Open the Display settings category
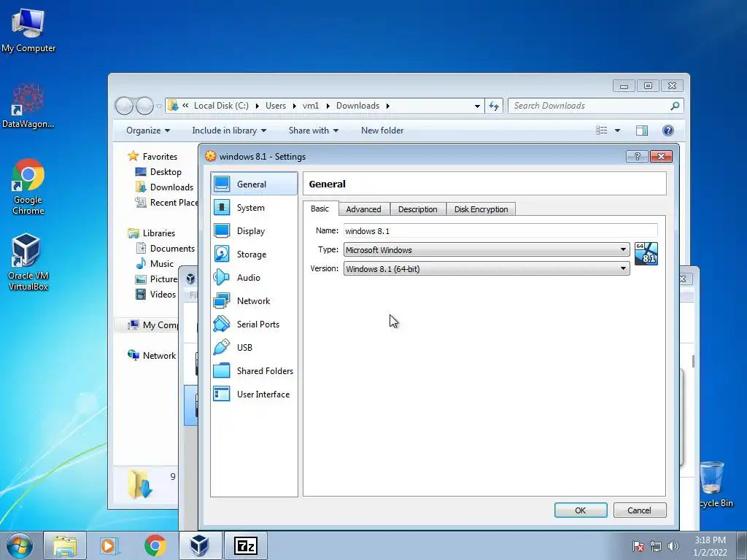This screenshot has width=747, height=560. tap(254, 231)
